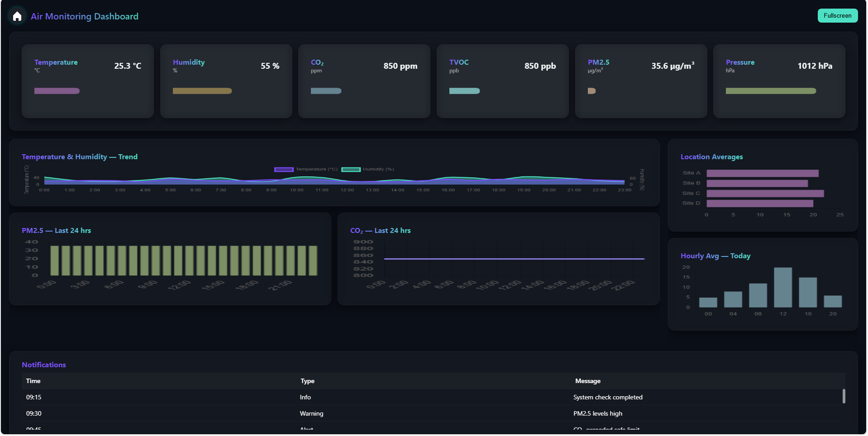Screen dimensions: 868x436
Task: Click the Temperature progress bar
Action: click(x=57, y=91)
